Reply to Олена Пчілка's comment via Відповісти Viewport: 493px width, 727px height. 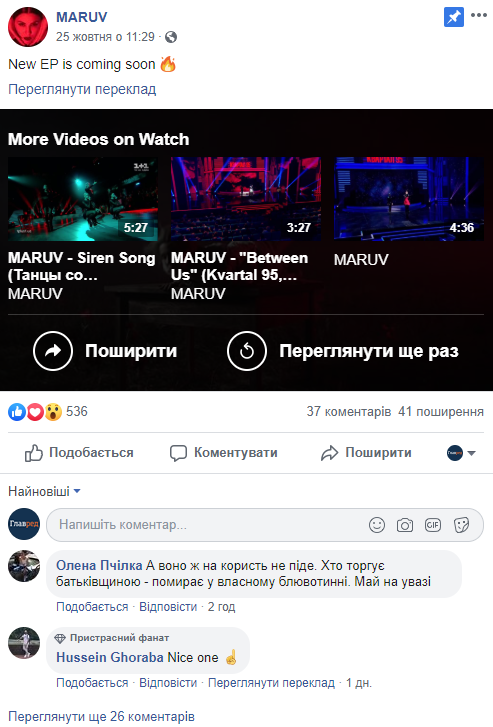[x=168, y=606]
